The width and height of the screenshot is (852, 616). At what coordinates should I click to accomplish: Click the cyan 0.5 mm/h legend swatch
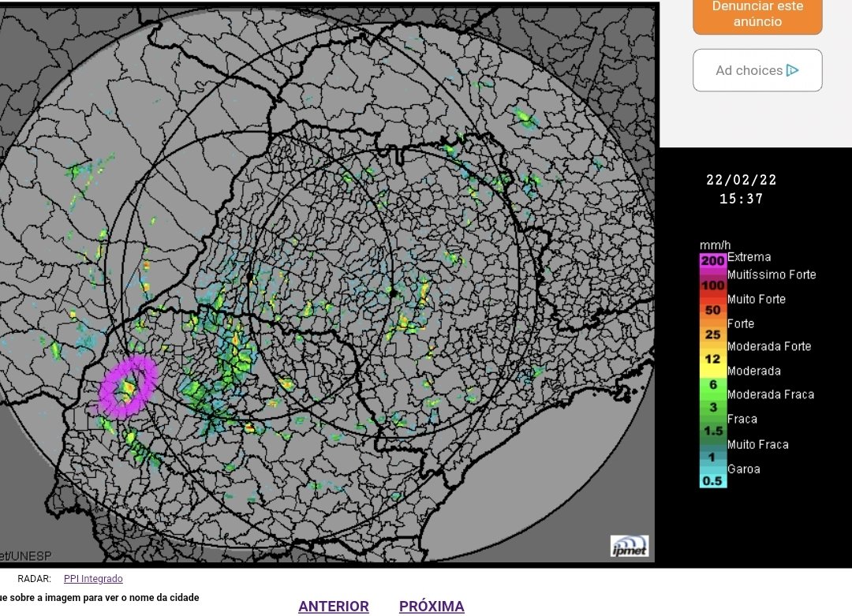[712, 480]
